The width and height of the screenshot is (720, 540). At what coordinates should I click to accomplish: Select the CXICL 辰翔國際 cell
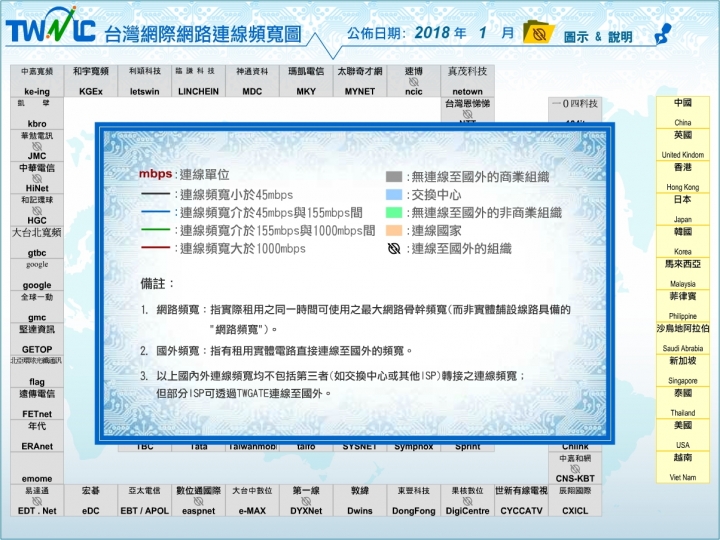pos(575,501)
